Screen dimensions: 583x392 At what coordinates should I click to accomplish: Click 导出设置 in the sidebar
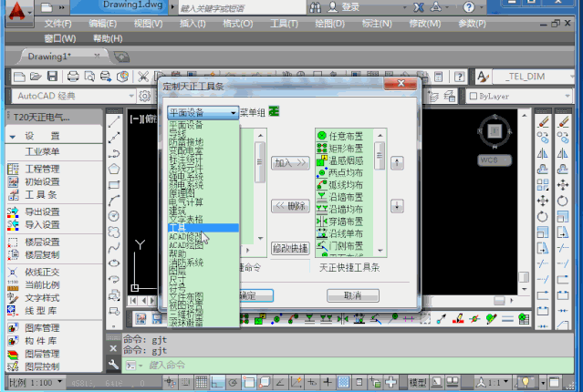tap(42, 211)
